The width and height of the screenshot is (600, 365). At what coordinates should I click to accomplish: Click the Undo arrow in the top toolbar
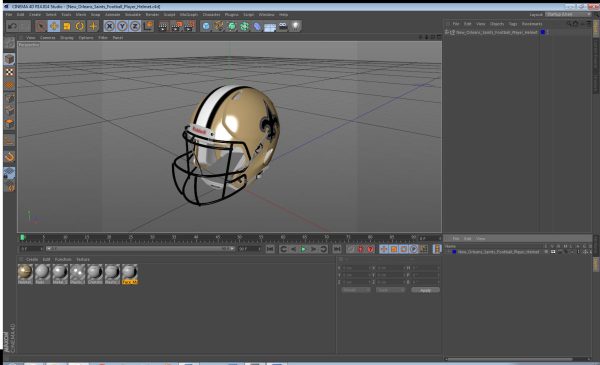tap(13, 26)
